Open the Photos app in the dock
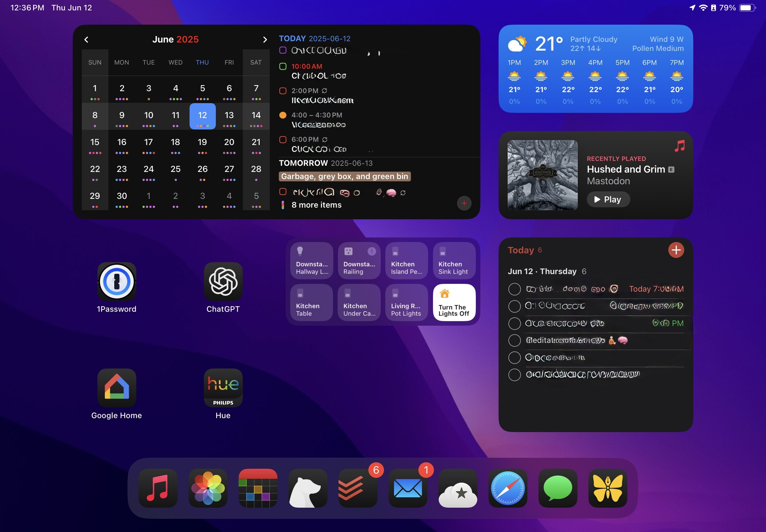 [x=208, y=488]
